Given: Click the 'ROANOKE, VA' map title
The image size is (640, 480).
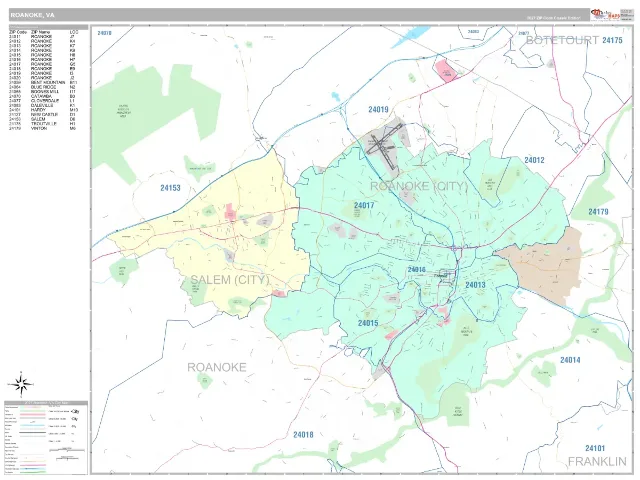Looking at the screenshot, I should pyautogui.click(x=32, y=15).
